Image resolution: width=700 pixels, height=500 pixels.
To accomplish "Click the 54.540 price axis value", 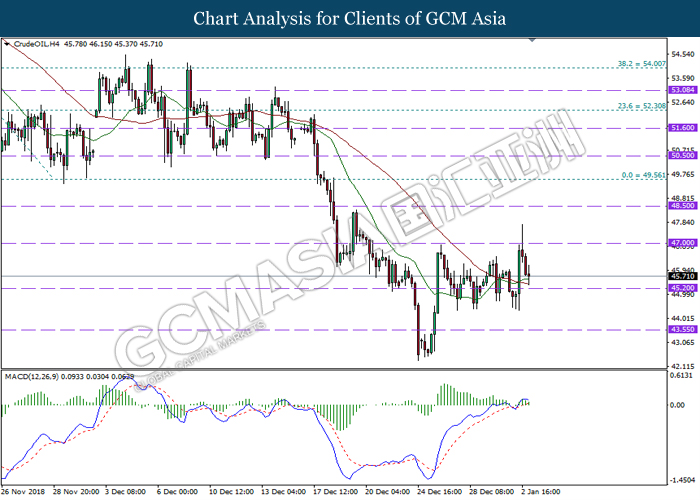I will click(x=683, y=54).
